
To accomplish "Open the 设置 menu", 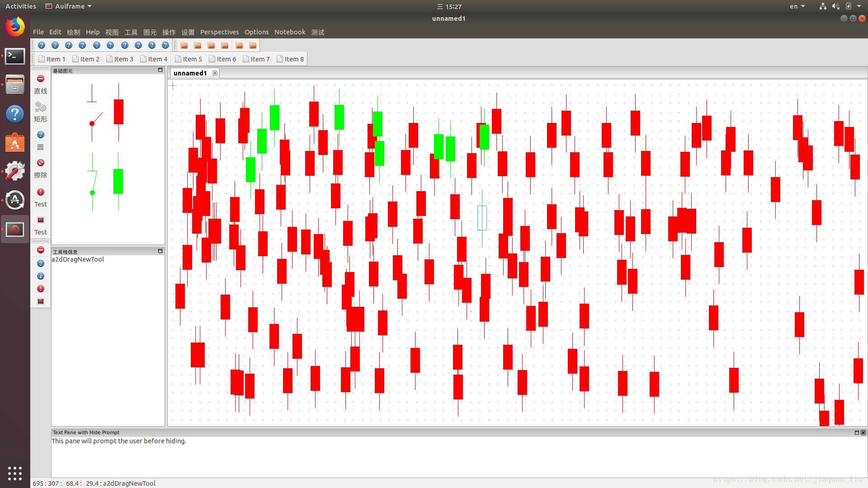I will [188, 32].
